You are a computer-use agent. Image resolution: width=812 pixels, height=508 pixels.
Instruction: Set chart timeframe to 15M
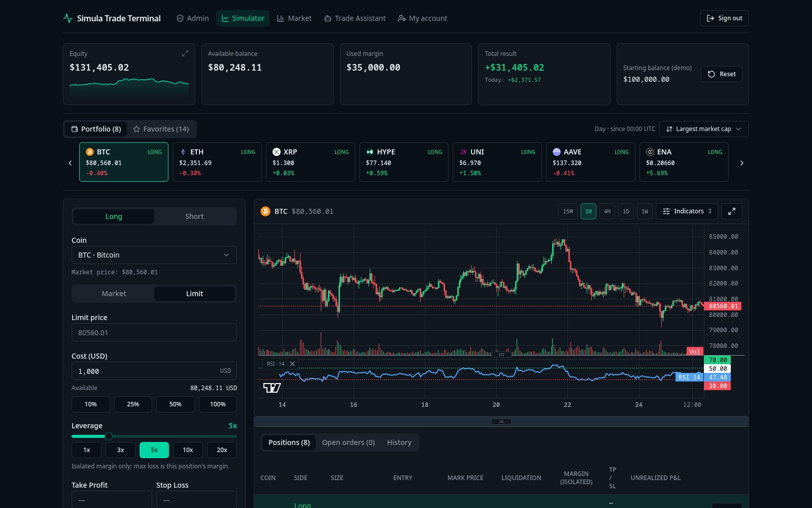pyautogui.click(x=568, y=211)
